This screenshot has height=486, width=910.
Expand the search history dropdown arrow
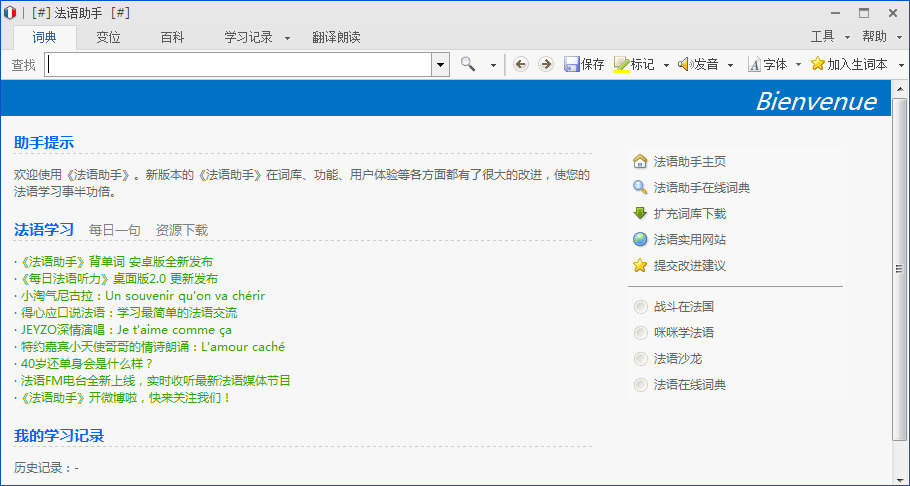440,64
